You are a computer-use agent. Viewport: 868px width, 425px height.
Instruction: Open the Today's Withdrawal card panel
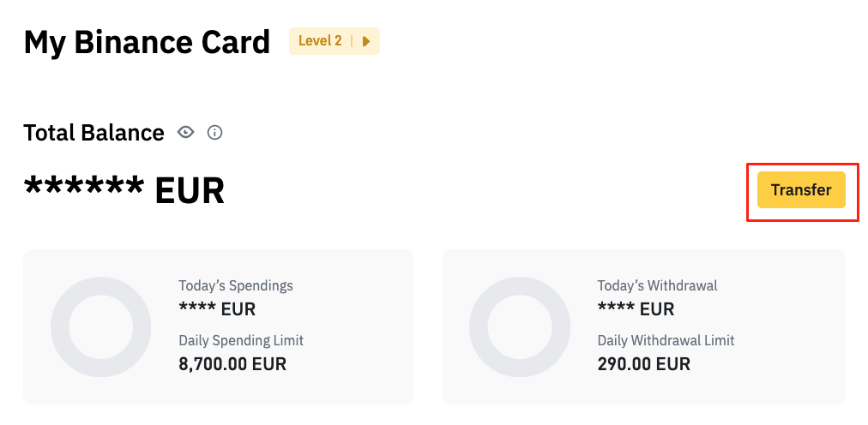(x=644, y=326)
